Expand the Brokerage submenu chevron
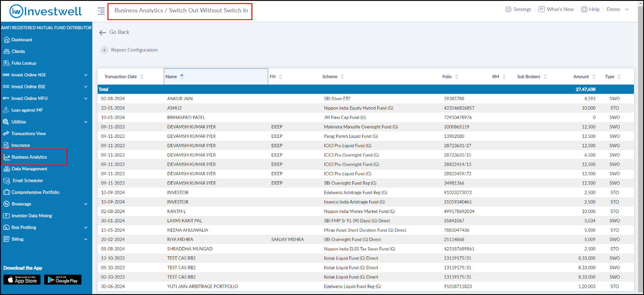The image size is (644, 295). coord(86,204)
